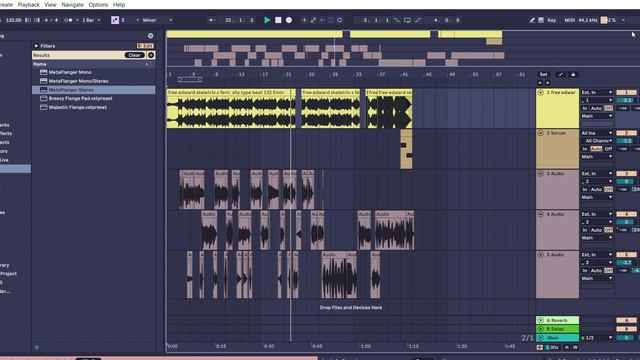Toggle Serum track activator button
This screenshot has height=360, width=640.
626,133
